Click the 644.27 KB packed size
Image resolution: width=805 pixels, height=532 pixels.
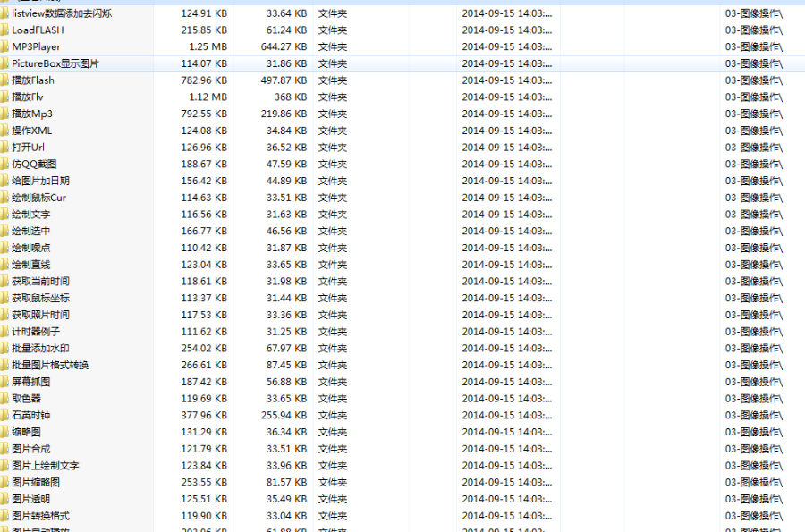point(284,46)
